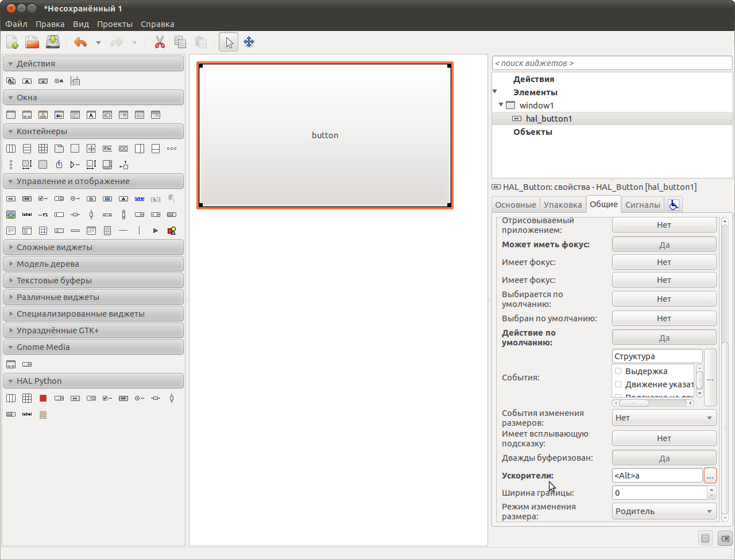Pick the OK button widget under Управление и отображение
This screenshot has width=735, height=560.
click(11, 199)
